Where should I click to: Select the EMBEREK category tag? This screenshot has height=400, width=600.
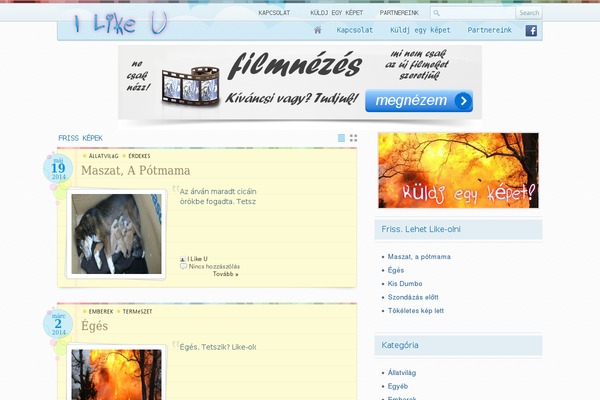(x=101, y=312)
